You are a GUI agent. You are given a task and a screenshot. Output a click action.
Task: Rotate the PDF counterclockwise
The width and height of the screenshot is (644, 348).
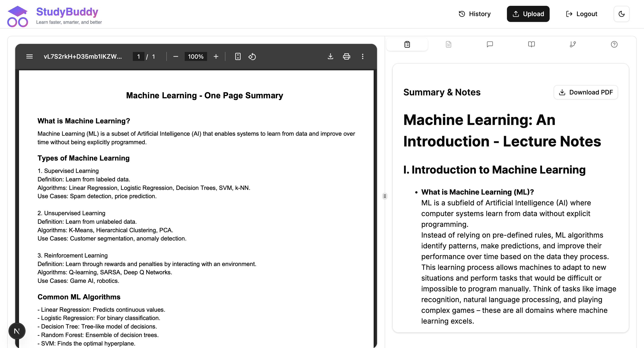[x=252, y=57]
